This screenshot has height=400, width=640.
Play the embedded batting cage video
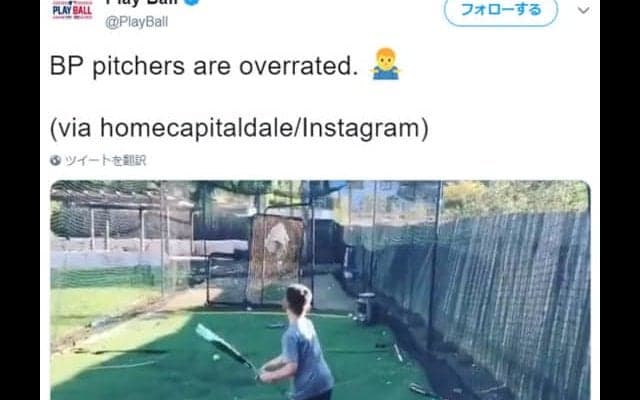click(320, 290)
